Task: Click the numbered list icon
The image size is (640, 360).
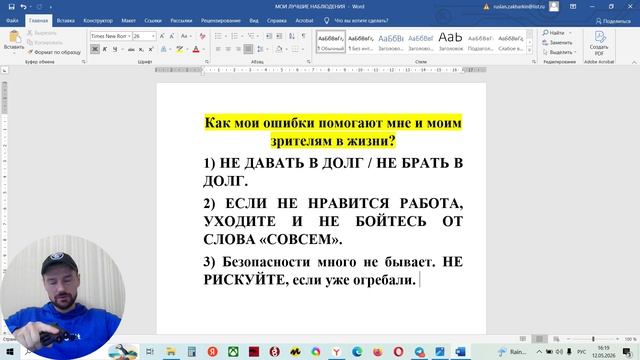Action: pos(234,36)
